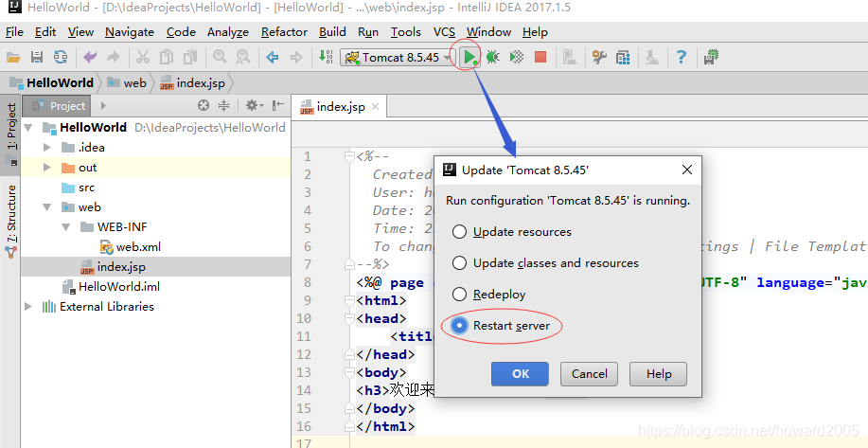
Task: Select the src folder in tree
Action: click(78, 188)
